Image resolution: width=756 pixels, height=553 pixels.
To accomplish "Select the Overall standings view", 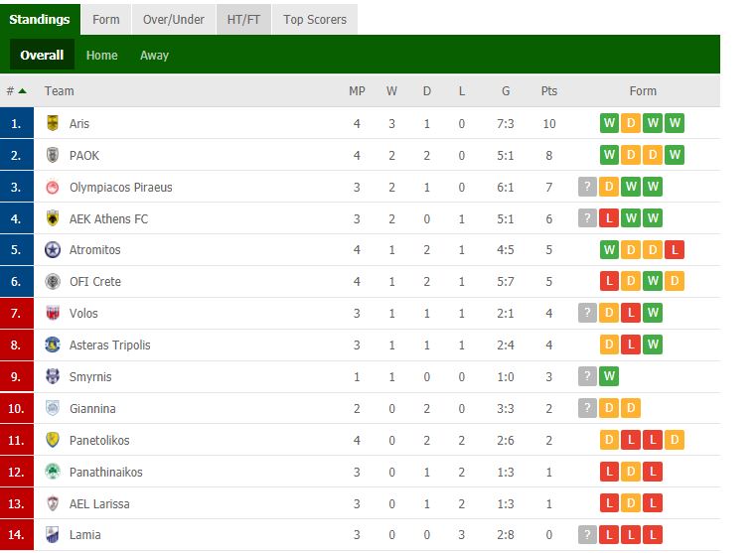I will 42,56.
